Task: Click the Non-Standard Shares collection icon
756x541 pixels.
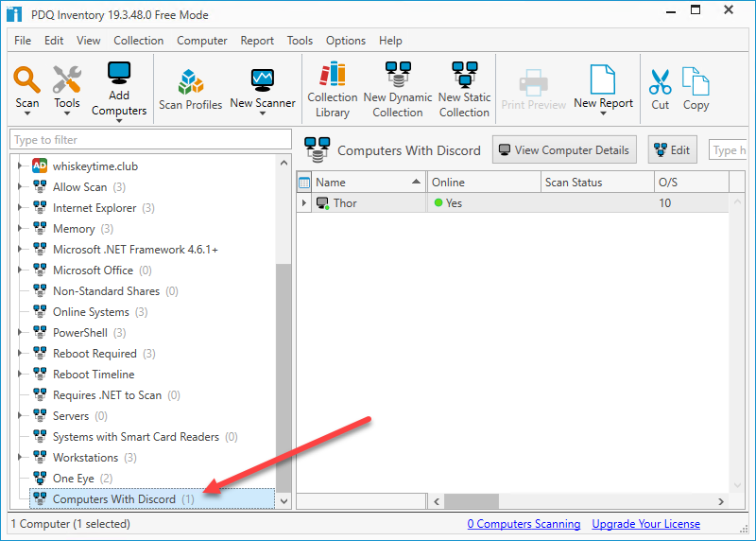Action: (40, 290)
